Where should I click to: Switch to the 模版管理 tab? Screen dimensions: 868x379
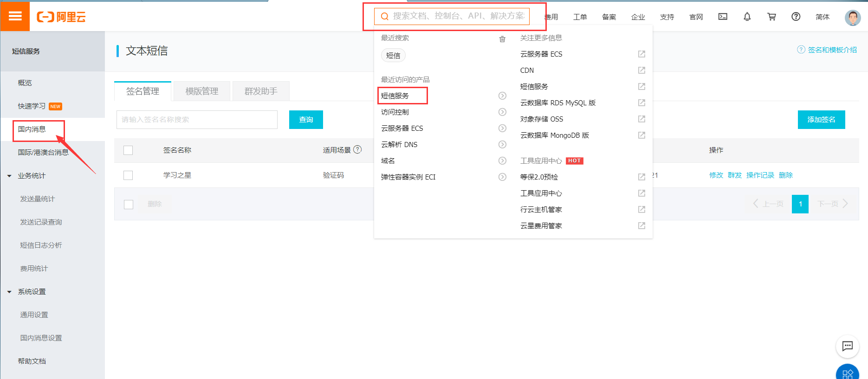tap(202, 91)
